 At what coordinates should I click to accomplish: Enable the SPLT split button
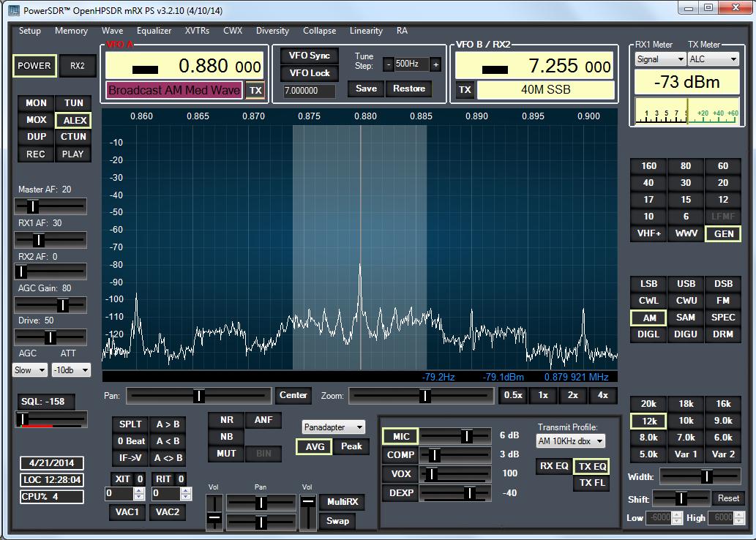point(130,424)
